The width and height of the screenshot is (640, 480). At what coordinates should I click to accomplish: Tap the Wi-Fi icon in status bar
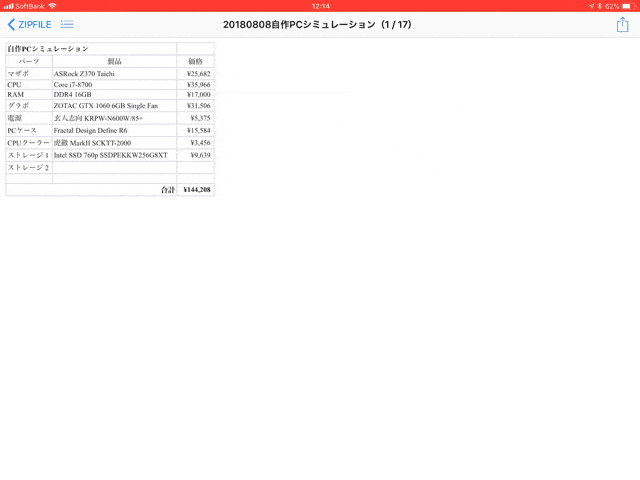[x=52, y=6]
